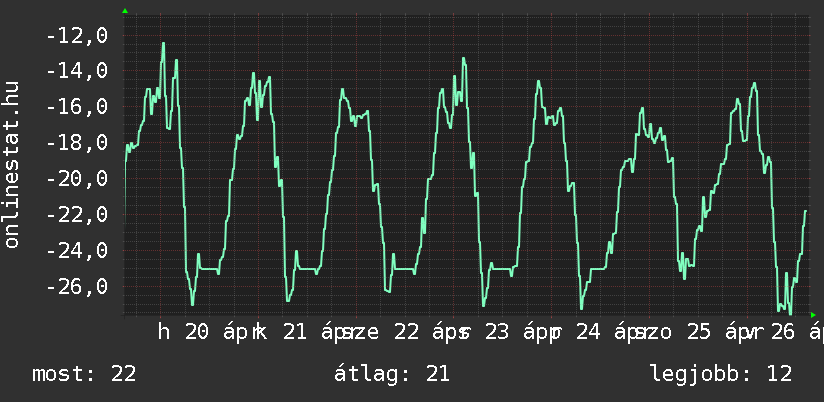The height and width of the screenshot is (402, 824).
Task: Click the -24,0 y-axis label
Action: pyautogui.click(x=77, y=251)
